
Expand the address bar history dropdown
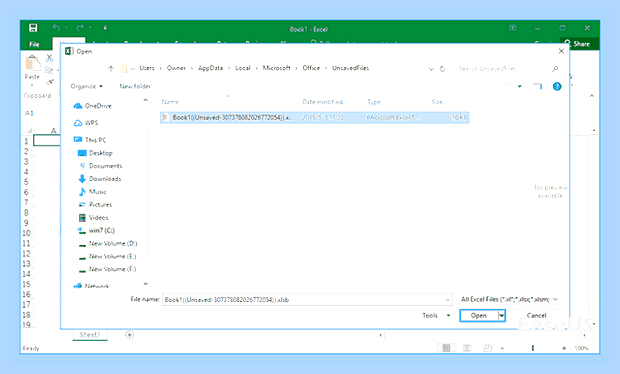tap(431, 69)
